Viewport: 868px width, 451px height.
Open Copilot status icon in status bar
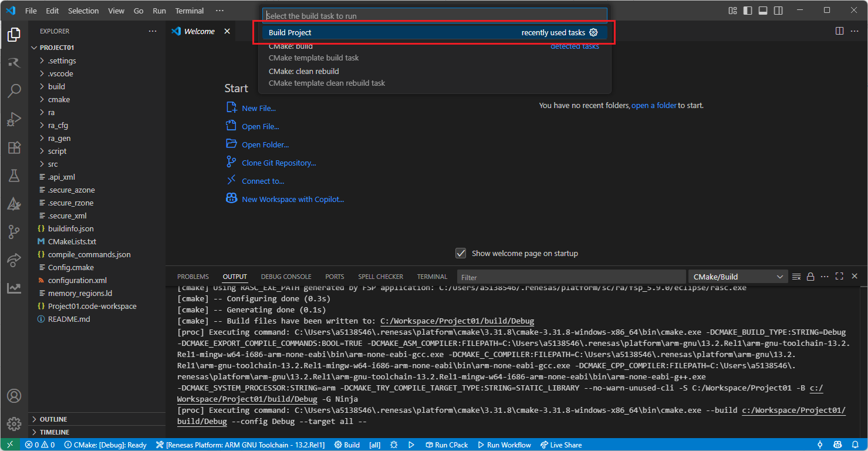pyautogui.click(x=837, y=445)
